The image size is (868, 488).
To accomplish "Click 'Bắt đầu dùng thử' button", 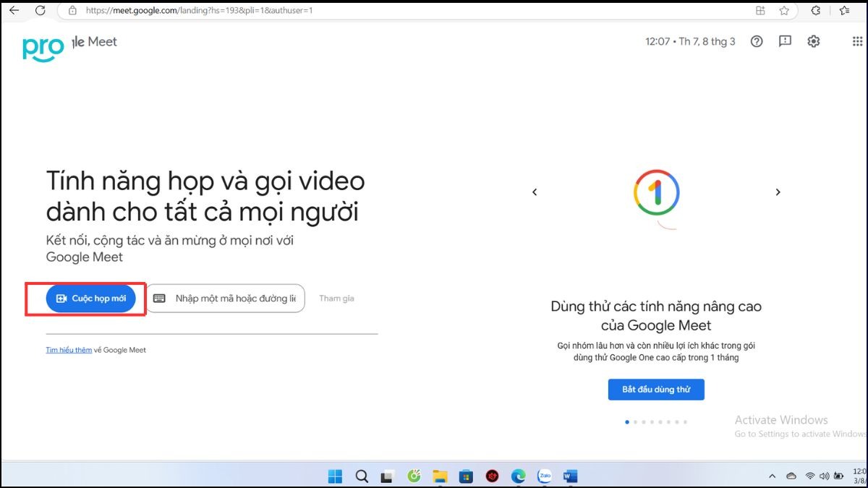I will (x=656, y=390).
